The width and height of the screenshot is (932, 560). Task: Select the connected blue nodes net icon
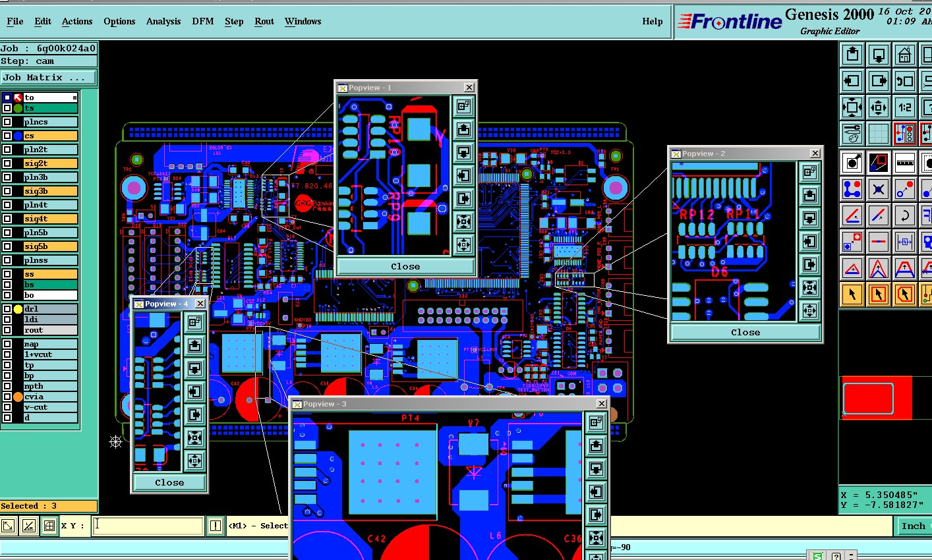pyautogui.click(x=852, y=189)
